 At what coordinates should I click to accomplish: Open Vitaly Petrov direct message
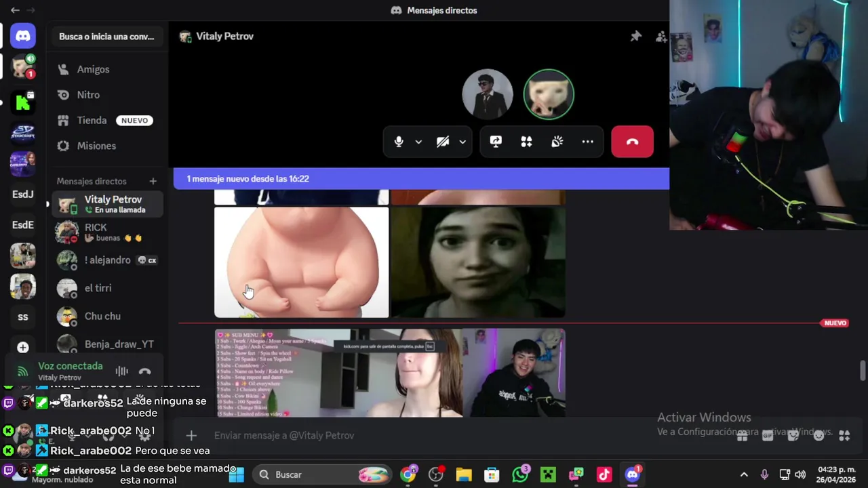[x=107, y=204]
